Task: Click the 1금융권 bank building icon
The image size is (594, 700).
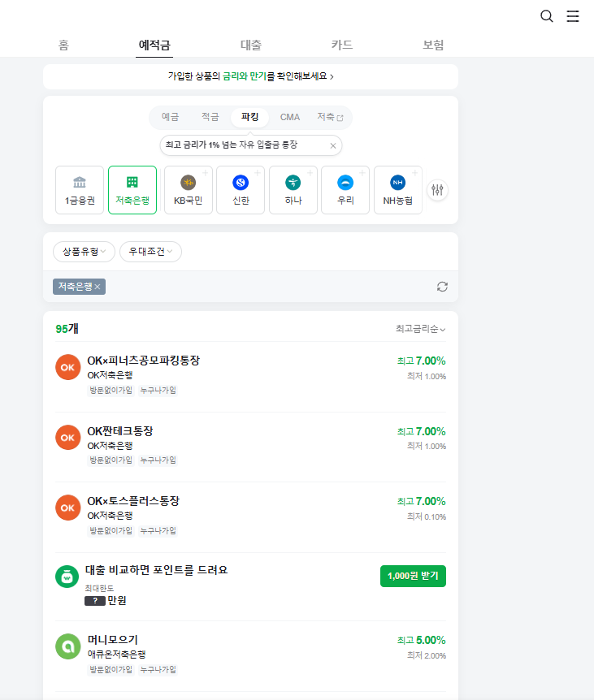Action: click(80, 182)
